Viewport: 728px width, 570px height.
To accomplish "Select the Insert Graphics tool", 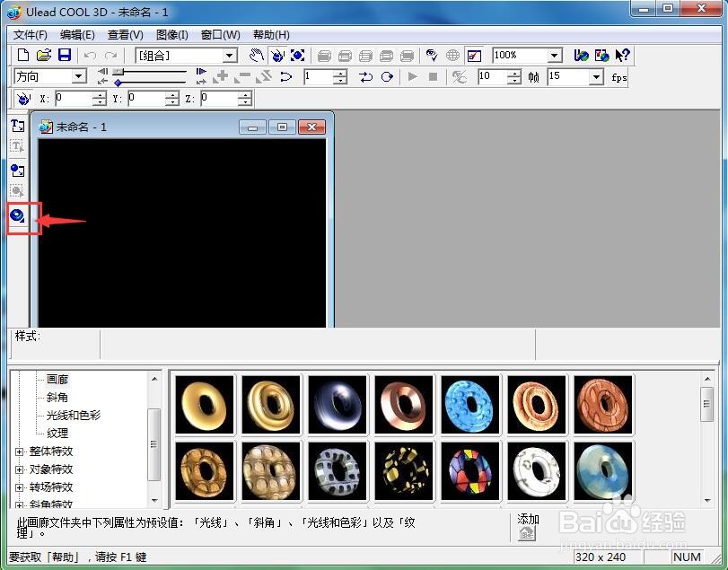I will 18,171.
